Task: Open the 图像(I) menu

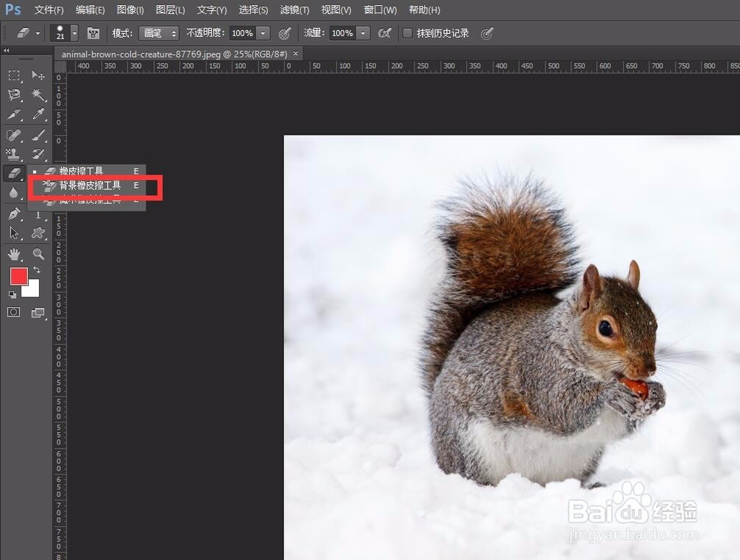Action: pyautogui.click(x=130, y=10)
